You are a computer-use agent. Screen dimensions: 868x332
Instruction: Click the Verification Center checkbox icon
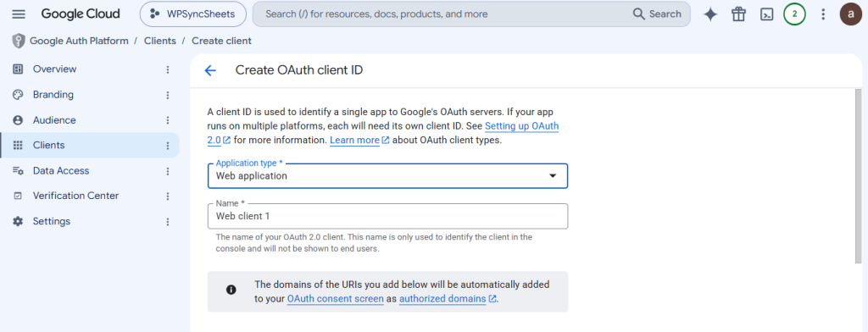[x=18, y=196]
